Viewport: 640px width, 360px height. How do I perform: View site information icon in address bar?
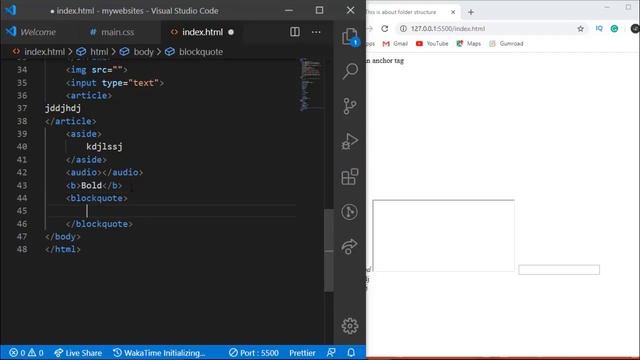coord(403,29)
